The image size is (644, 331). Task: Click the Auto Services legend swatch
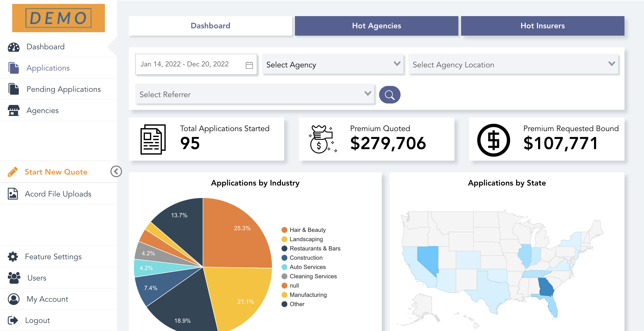(x=284, y=267)
